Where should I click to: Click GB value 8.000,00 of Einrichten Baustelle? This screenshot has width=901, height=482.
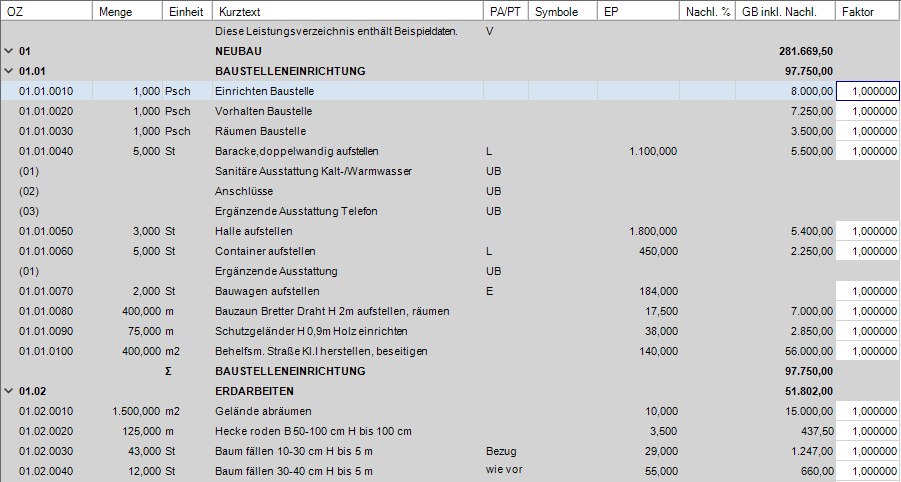click(x=812, y=91)
